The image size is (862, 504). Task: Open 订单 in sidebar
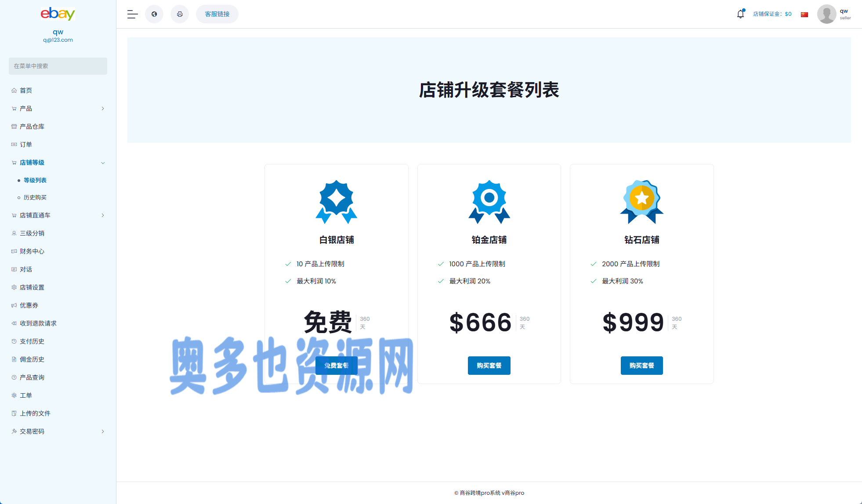(25, 145)
